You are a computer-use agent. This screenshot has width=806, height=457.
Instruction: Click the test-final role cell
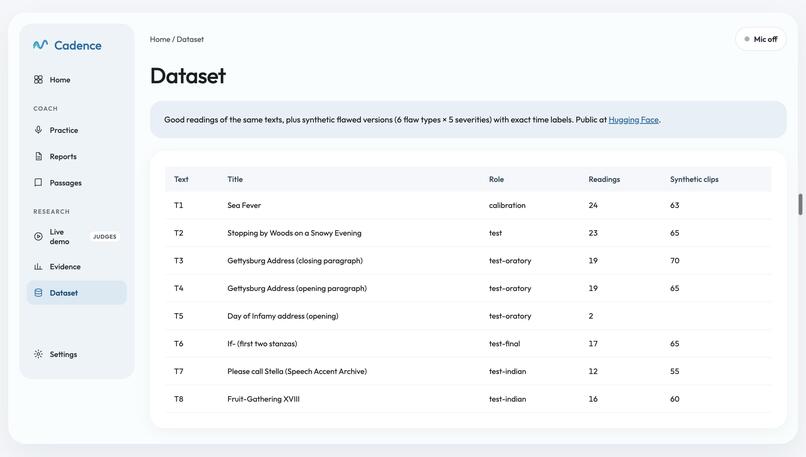tap(504, 343)
